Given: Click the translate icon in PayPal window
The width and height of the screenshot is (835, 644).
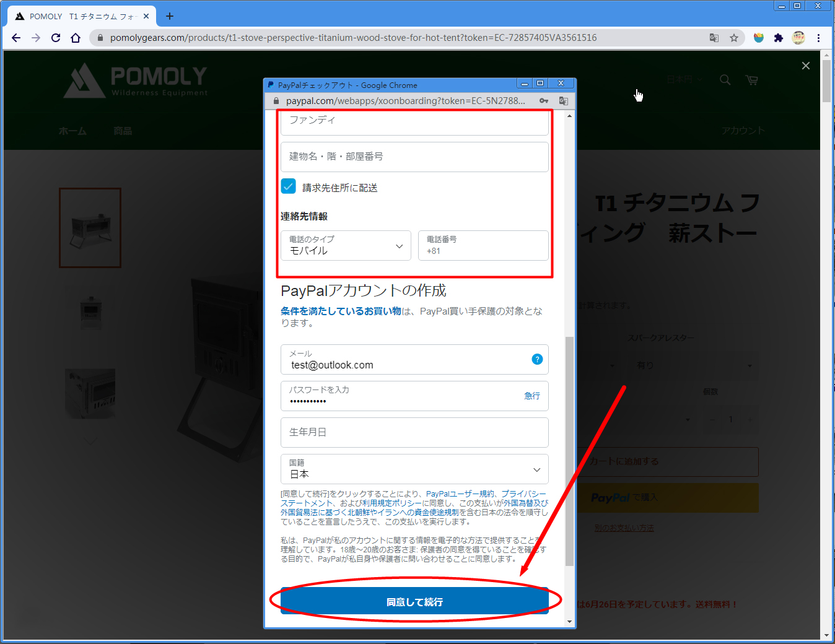Looking at the screenshot, I should [563, 101].
